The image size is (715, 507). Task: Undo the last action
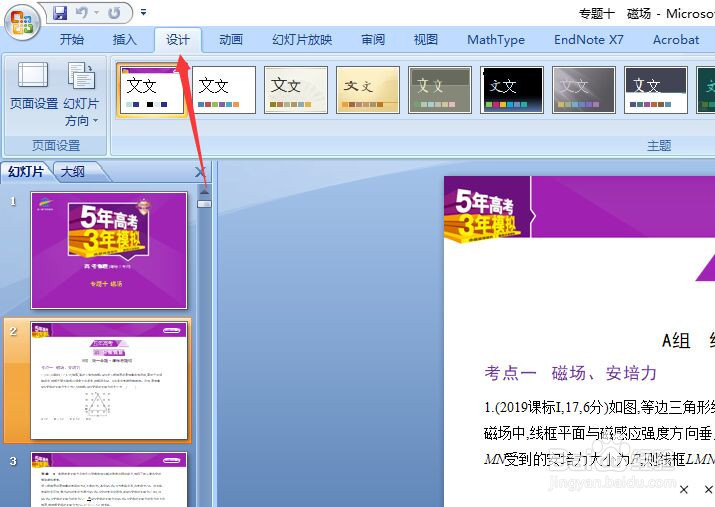82,13
